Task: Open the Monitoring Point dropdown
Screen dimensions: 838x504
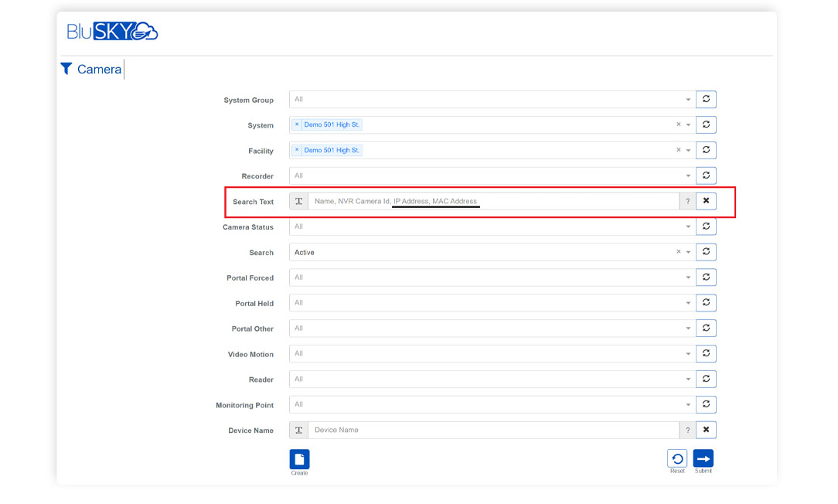Action: tap(688, 404)
